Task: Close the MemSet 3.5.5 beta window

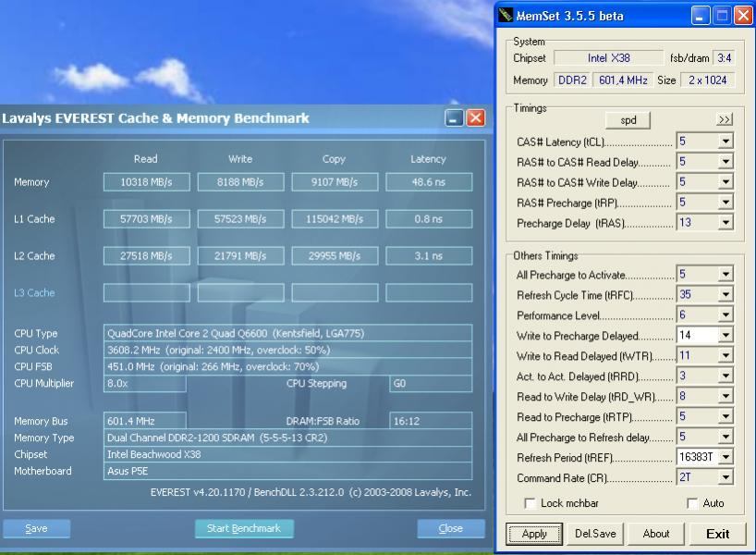Action: pos(743,16)
